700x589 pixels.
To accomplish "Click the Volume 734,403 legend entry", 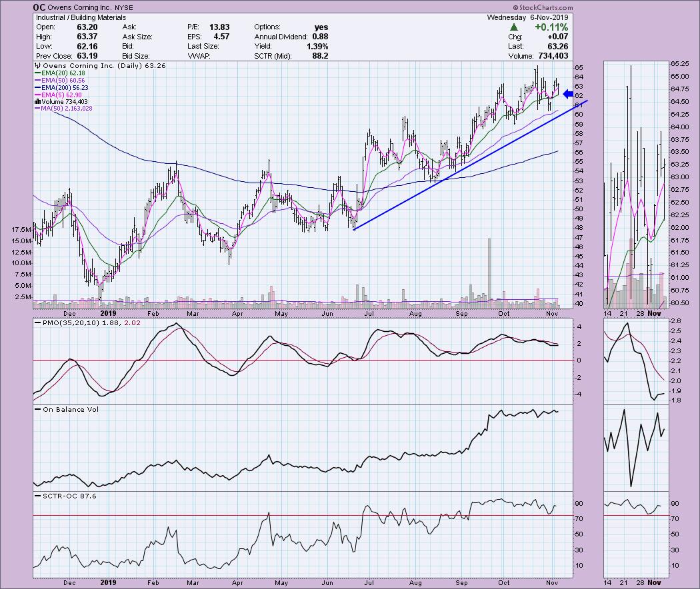I will [x=61, y=102].
